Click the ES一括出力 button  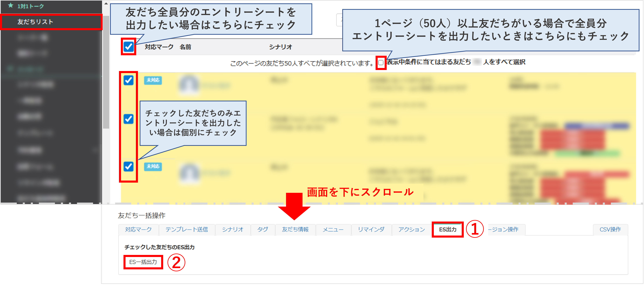(x=143, y=262)
